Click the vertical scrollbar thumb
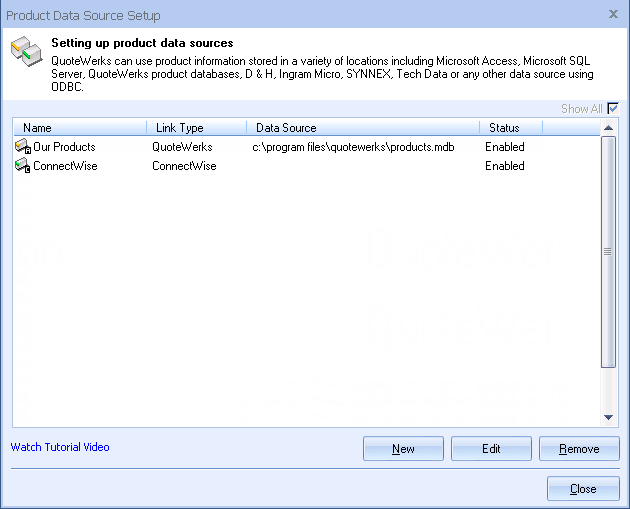Image resolution: width=630 pixels, height=509 pixels. point(608,251)
